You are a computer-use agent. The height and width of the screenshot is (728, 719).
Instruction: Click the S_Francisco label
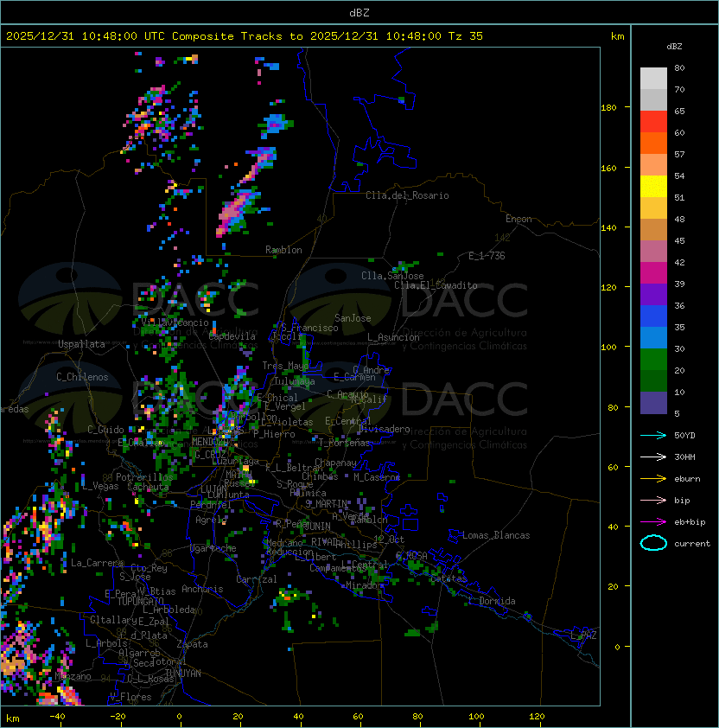pos(309,328)
